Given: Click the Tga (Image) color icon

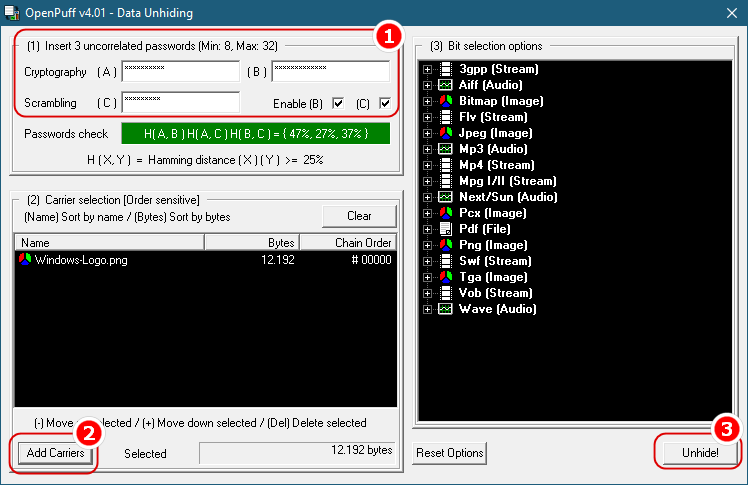Looking at the screenshot, I should tap(446, 277).
